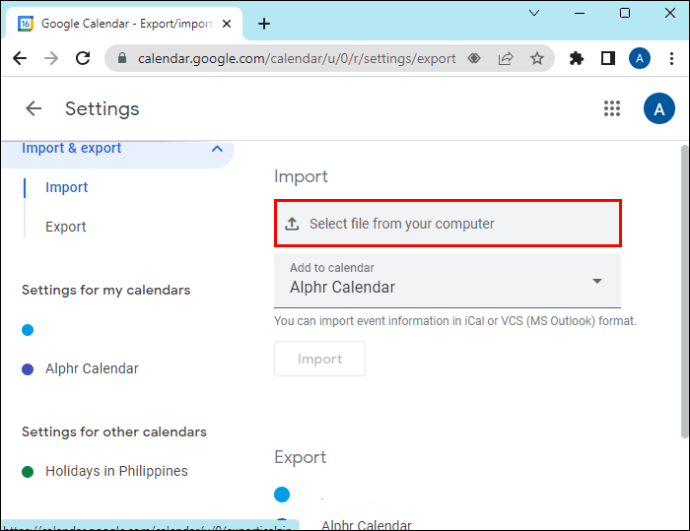
Task: Open the Google account avatar in Settings header
Action: 659,108
